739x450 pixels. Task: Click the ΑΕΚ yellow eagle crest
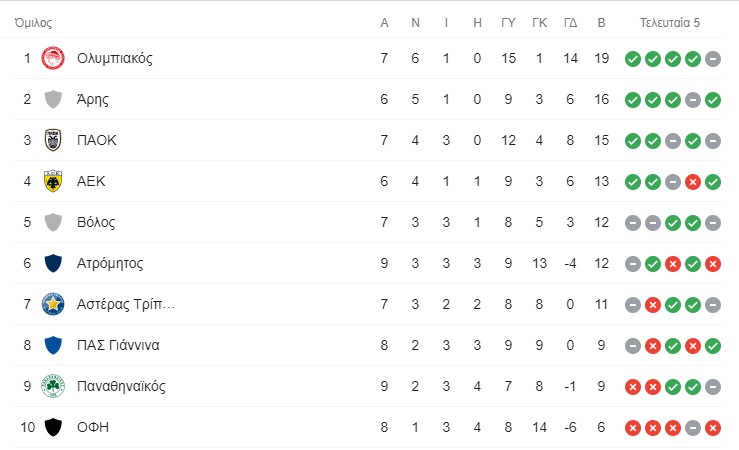(53, 181)
